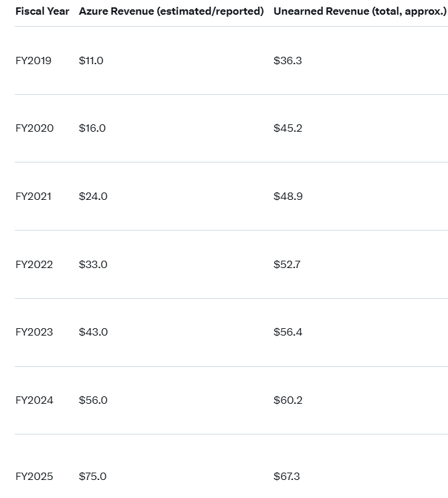Click the $75.0 Azure revenue cell
Image resolution: width=448 pixels, height=498 pixels.
pyautogui.click(x=92, y=477)
